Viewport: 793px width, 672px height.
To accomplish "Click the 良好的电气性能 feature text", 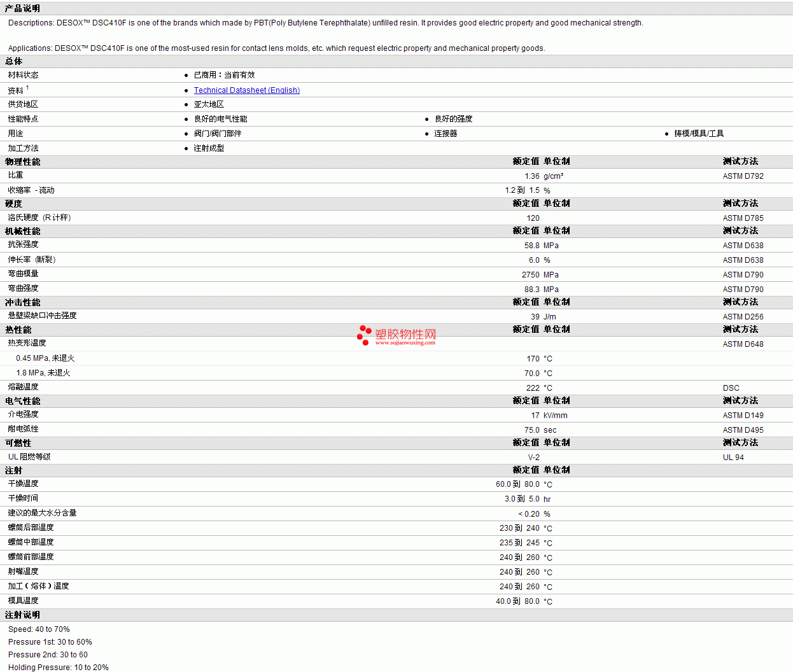I will 220,119.
